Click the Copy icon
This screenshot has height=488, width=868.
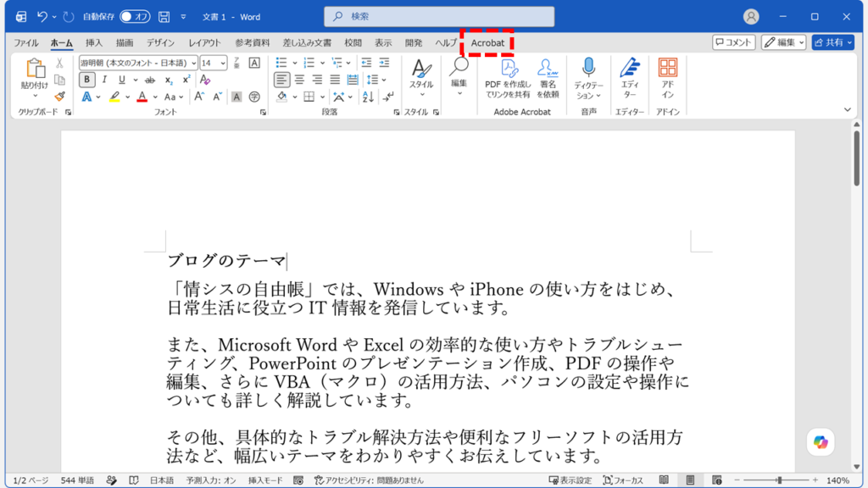60,80
